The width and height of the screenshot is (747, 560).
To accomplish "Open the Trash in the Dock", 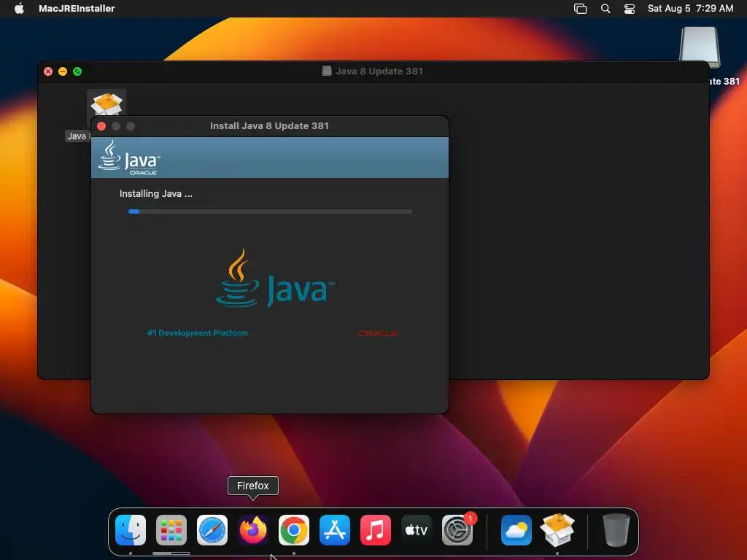I will pyautogui.click(x=616, y=530).
